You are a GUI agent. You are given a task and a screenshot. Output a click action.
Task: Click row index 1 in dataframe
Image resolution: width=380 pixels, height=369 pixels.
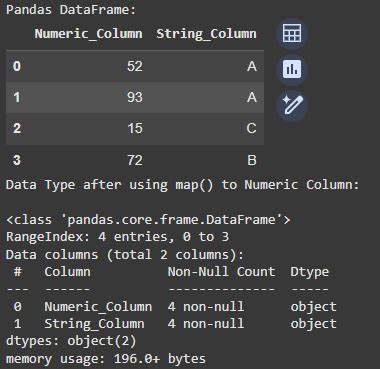point(17,97)
